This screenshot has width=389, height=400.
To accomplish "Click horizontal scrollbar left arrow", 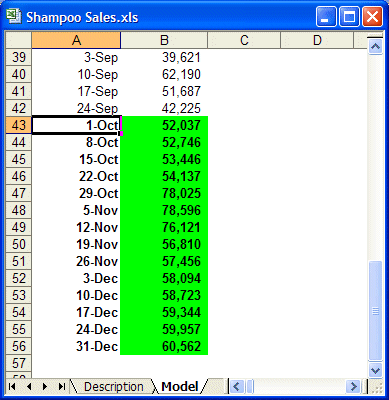I will pos(237,387).
